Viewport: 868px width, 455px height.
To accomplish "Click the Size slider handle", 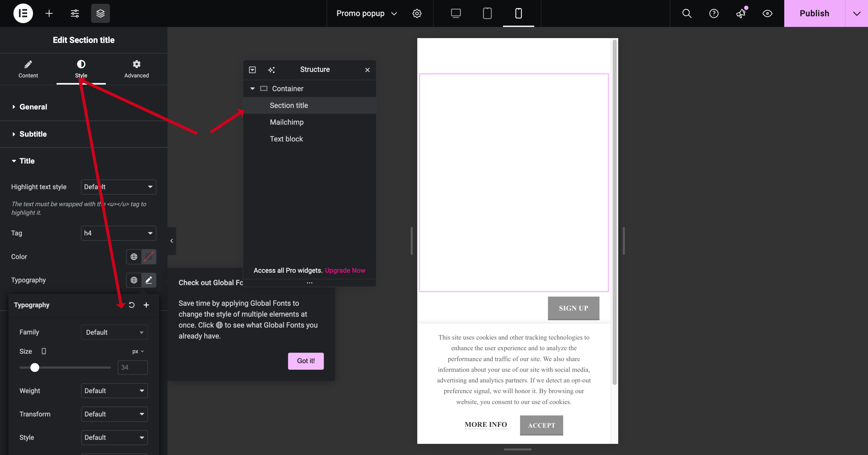I will pos(35,367).
